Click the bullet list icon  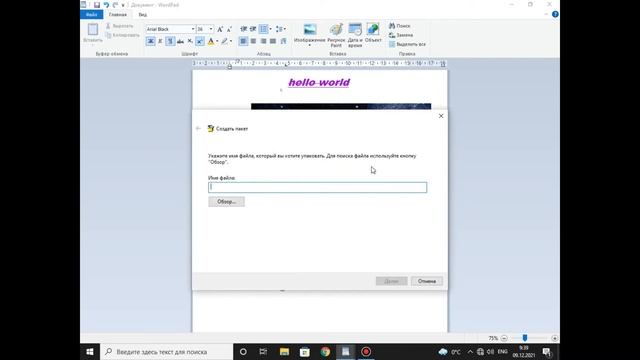pos(264,29)
